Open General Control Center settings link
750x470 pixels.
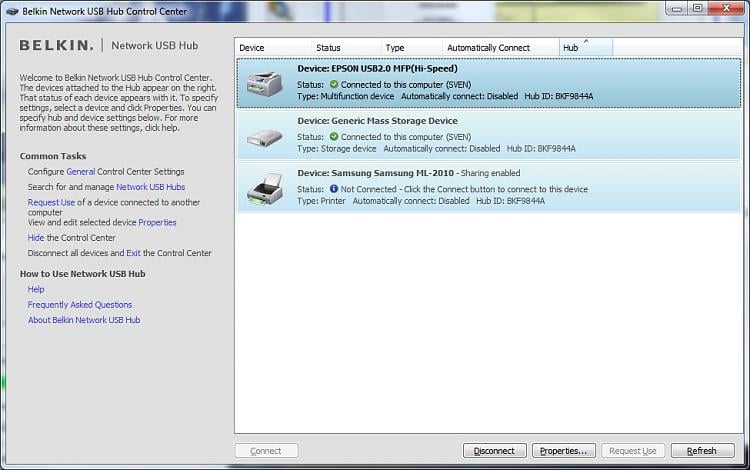[x=81, y=172]
